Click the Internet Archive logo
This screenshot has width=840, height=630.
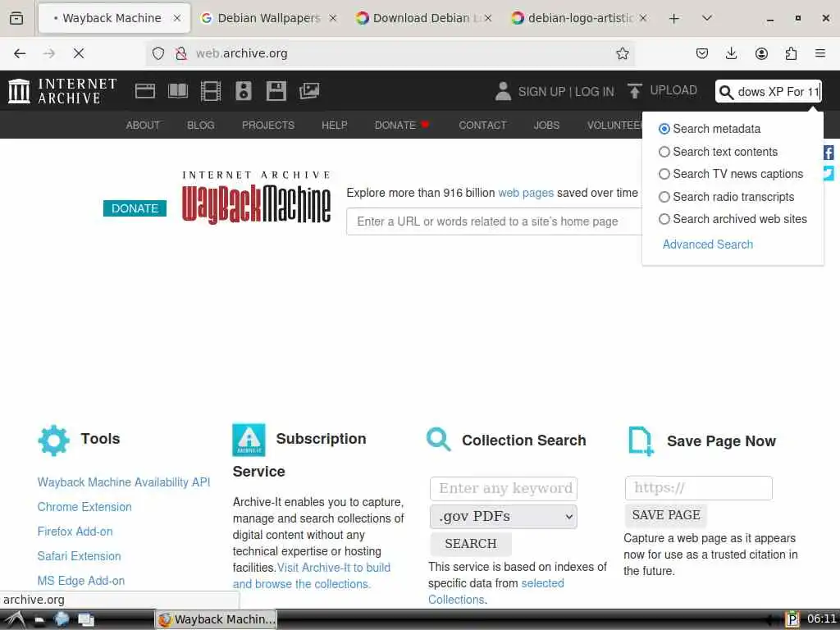pyautogui.click(x=62, y=91)
